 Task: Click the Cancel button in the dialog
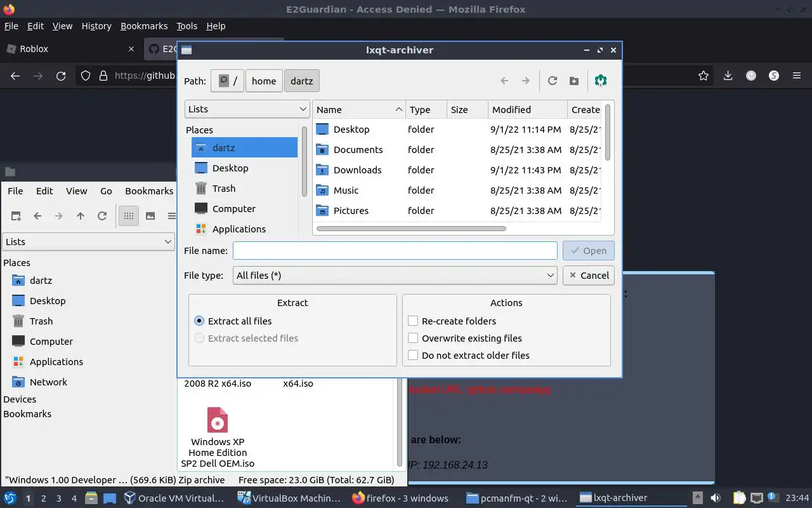[x=588, y=276]
